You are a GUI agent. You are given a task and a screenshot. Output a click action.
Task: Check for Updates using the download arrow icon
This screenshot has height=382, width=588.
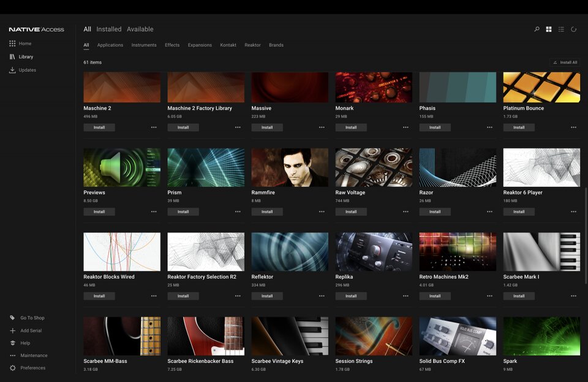tap(12, 70)
